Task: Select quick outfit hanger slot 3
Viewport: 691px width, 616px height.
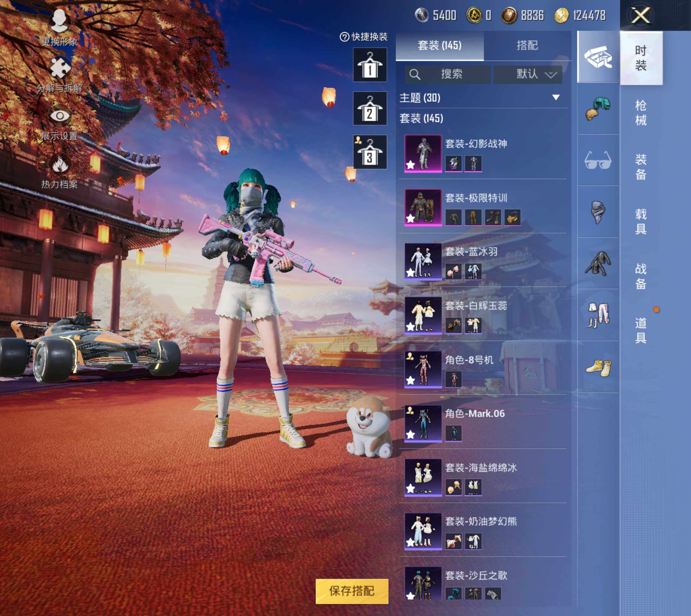Action: 370,152
